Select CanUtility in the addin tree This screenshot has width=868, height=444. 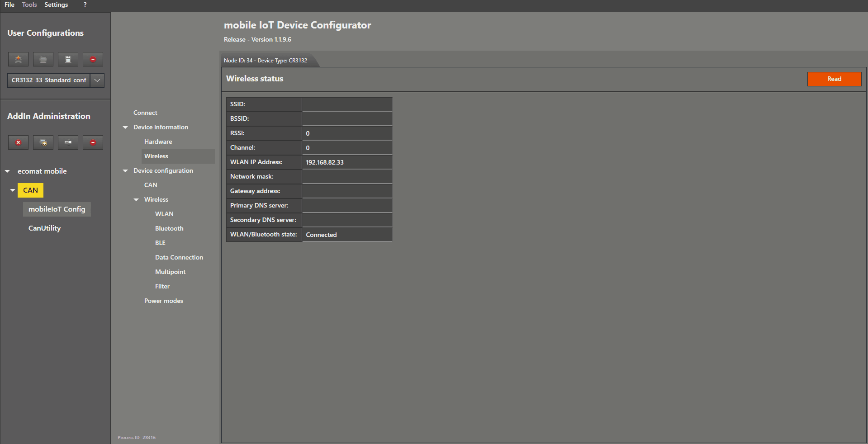[44, 228]
